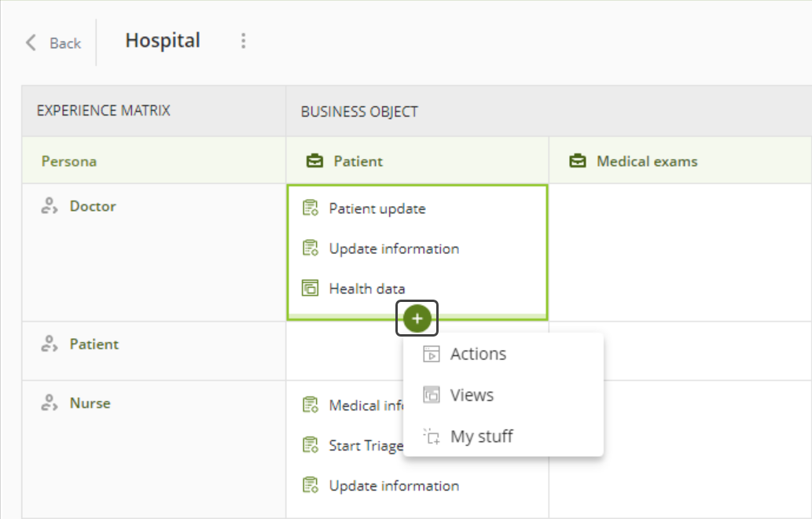Viewport: 812px width, 519px height.
Task: Choose Views in the popup menu
Action: [x=472, y=395]
